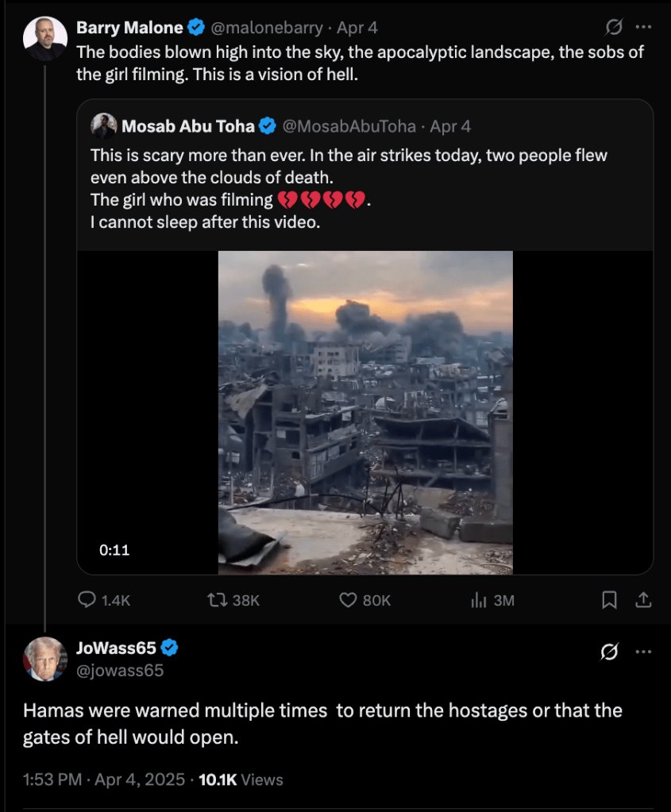
Task: Open Mosab Abu Toha's small avatar
Action: (x=104, y=125)
